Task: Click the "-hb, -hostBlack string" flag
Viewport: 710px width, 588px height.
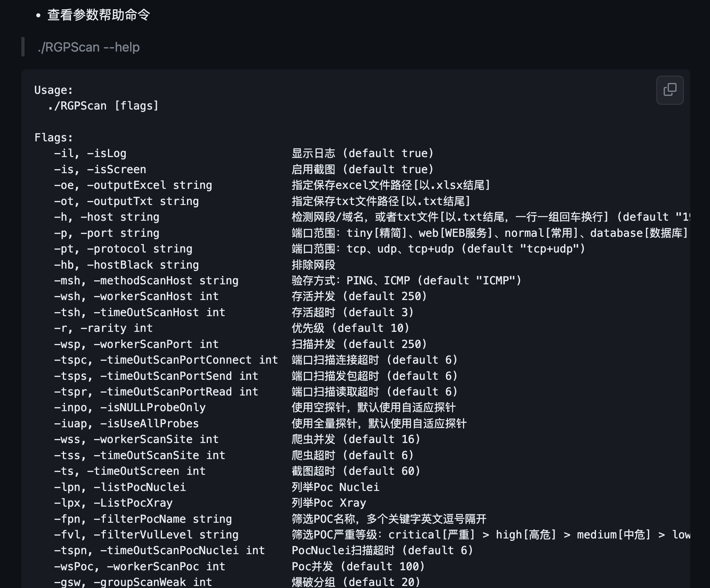Action: click(x=127, y=265)
